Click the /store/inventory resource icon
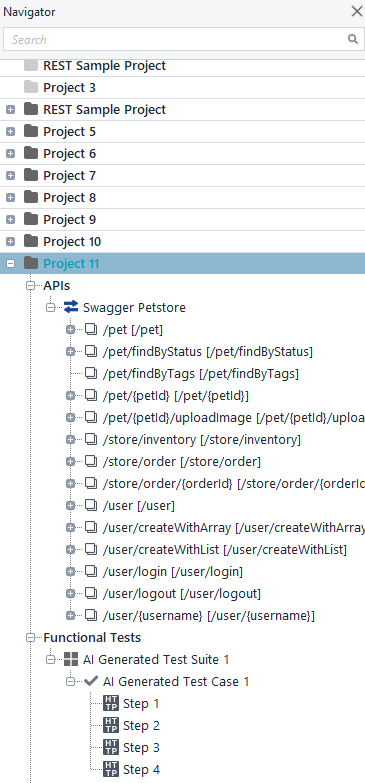The height and width of the screenshot is (783, 365). pyautogui.click(x=90, y=439)
